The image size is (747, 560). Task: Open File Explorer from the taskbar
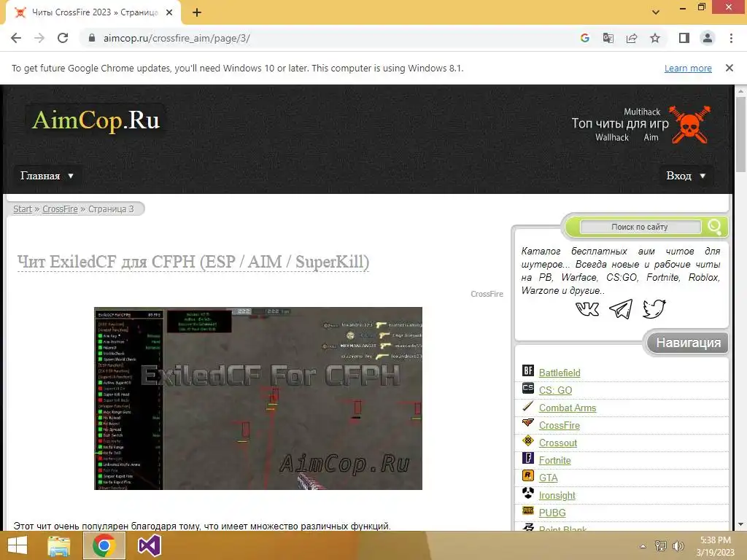pos(59,545)
